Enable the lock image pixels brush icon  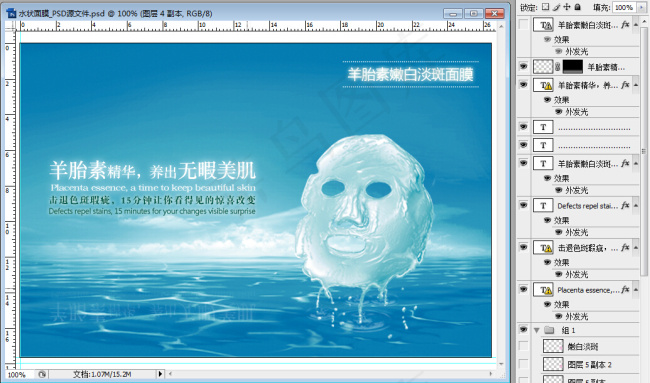556,7
